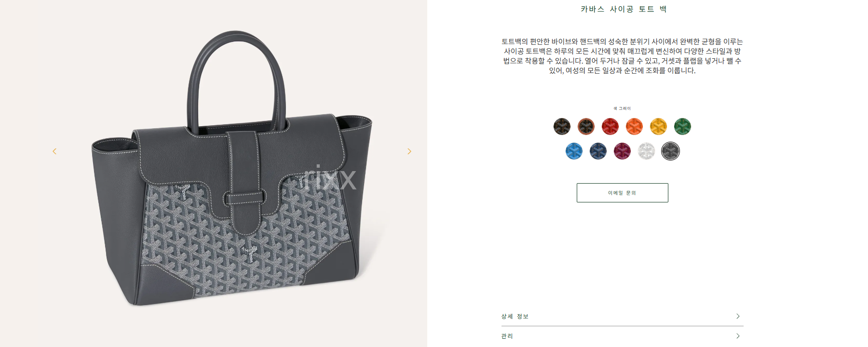Viewport: 868px width, 347px height.
Task: Select the black color swatch
Action: tap(562, 126)
